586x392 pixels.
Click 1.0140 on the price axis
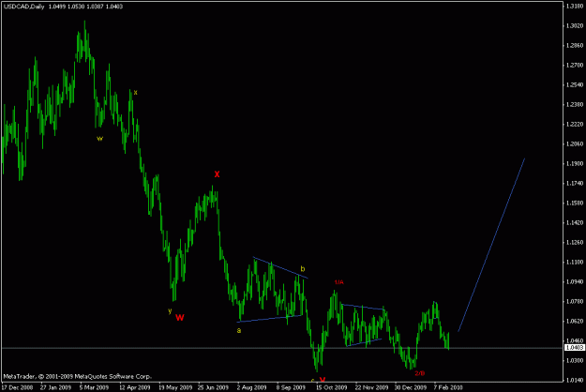coord(575,380)
